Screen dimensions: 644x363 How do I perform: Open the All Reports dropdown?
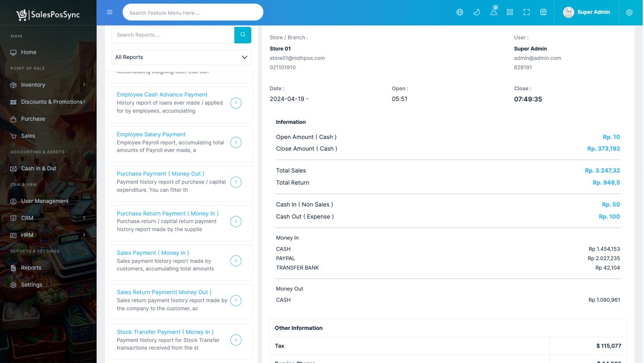(x=181, y=57)
